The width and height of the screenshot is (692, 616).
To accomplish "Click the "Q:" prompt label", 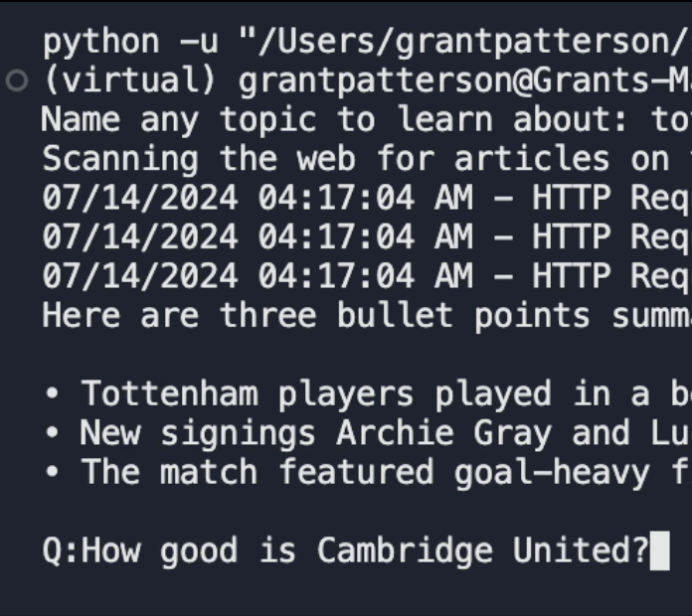I will point(61,550).
